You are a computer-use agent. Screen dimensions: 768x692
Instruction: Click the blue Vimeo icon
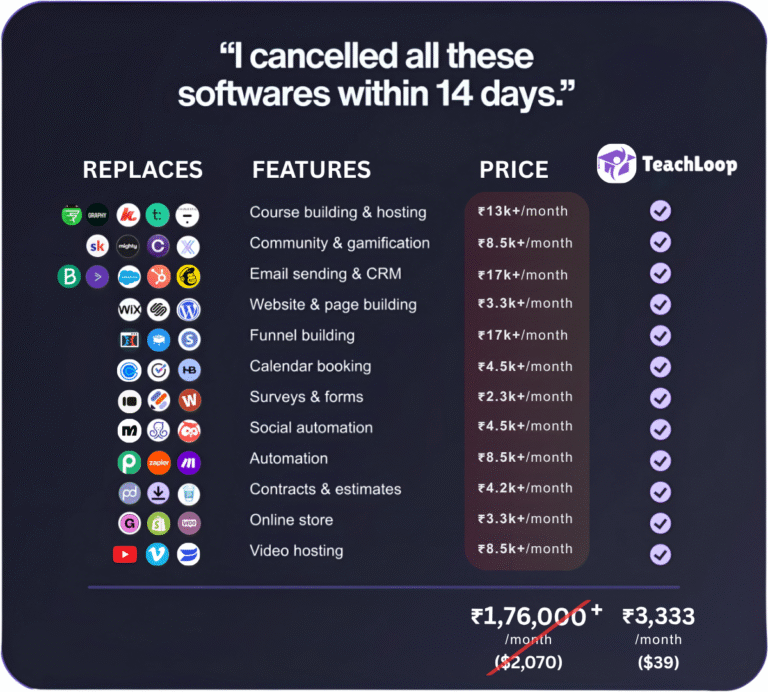pyautogui.click(x=157, y=554)
